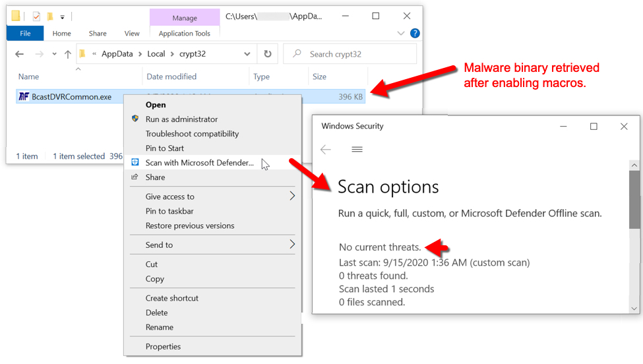Image resolution: width=643 pixels, height=364 pixels.
Task: Click the 396 KB size cell
Action: click(x=350, y=97)
